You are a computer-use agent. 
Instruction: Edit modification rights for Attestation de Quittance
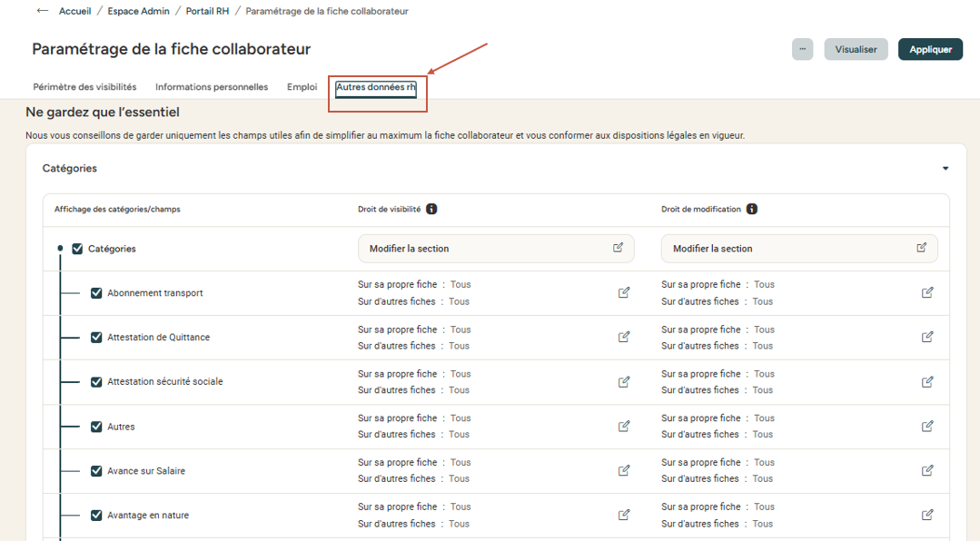(927, 337)
